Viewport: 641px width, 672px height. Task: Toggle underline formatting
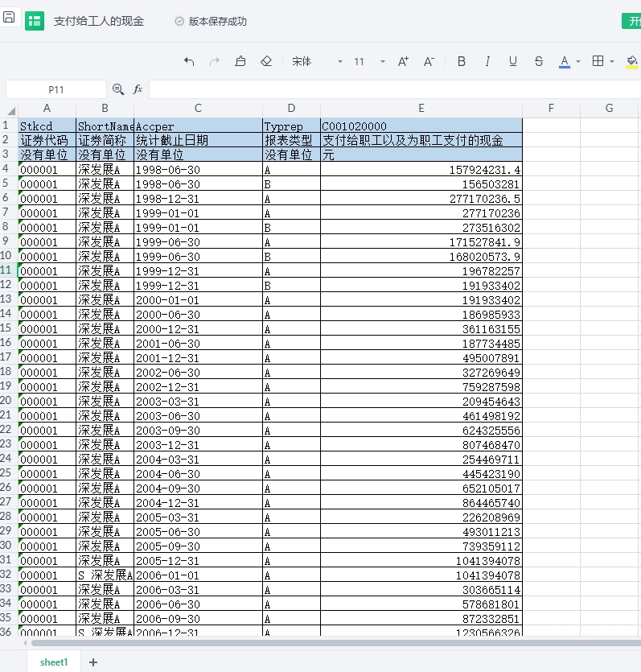pos(512,62)
